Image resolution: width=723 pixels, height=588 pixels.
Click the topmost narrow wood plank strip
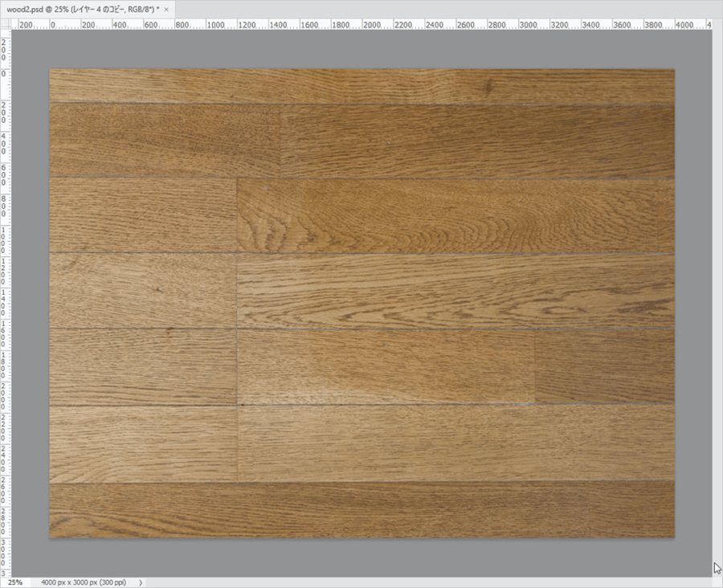click(361, 85)
